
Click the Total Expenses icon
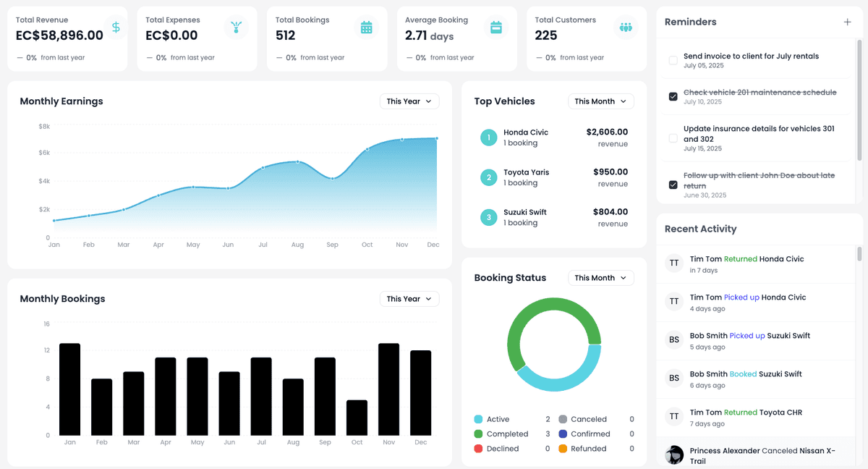[236, 28]
